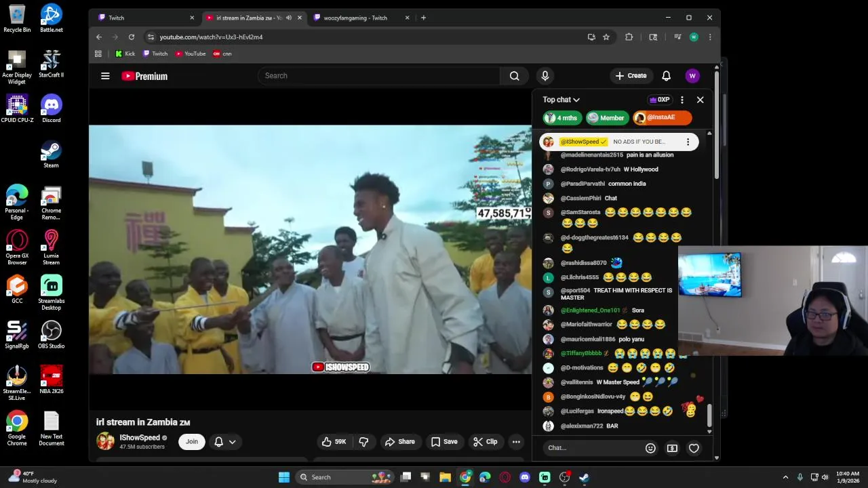Open emoji picker in chat box
This screenshot has width=868, height=488.
pyautogui.click(x=650, y=448)
